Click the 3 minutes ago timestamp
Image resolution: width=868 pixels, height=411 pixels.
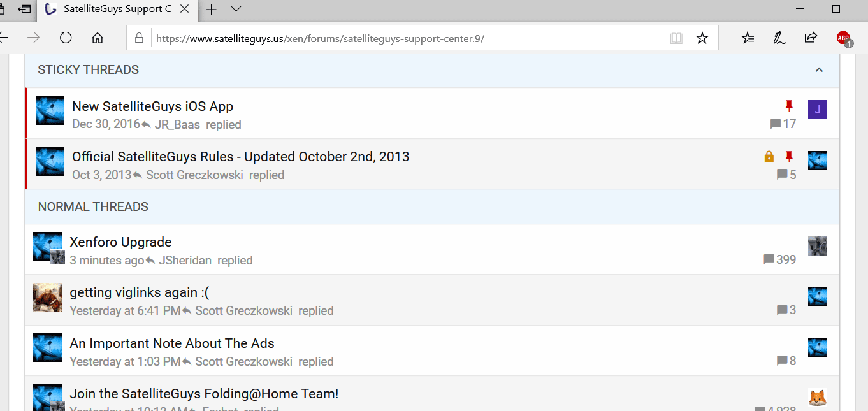(107, 260)
